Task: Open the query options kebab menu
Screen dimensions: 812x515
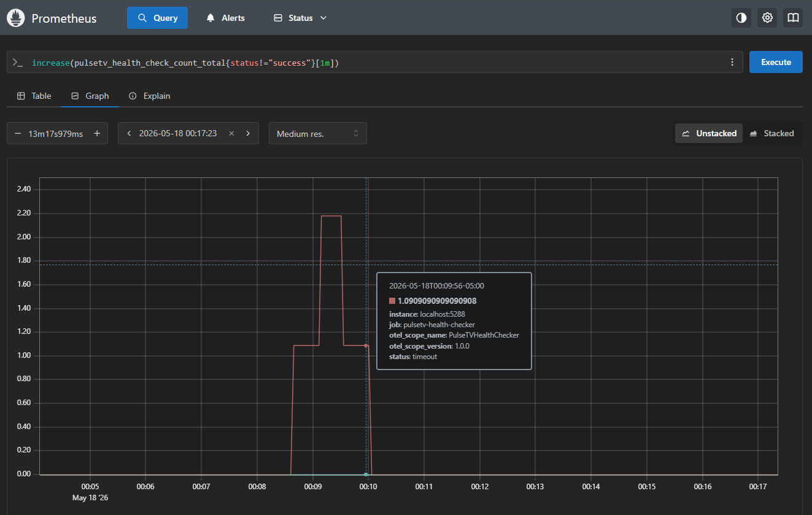Action: 732,62
